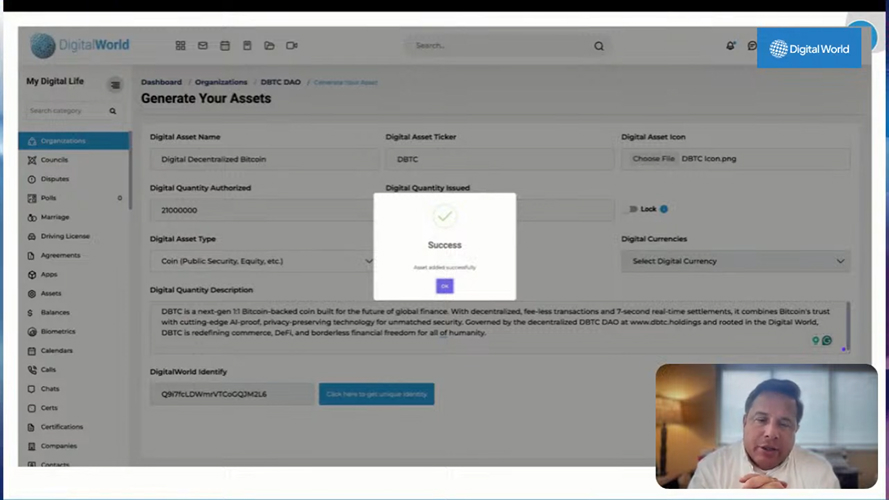
Task: Open the notifications bell icon
Action: (730, 46)
